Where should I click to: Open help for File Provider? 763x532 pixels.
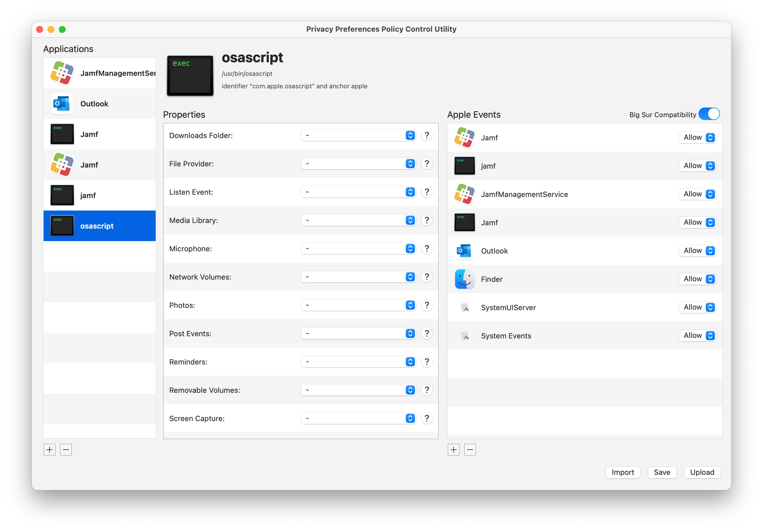click(427, 164)
